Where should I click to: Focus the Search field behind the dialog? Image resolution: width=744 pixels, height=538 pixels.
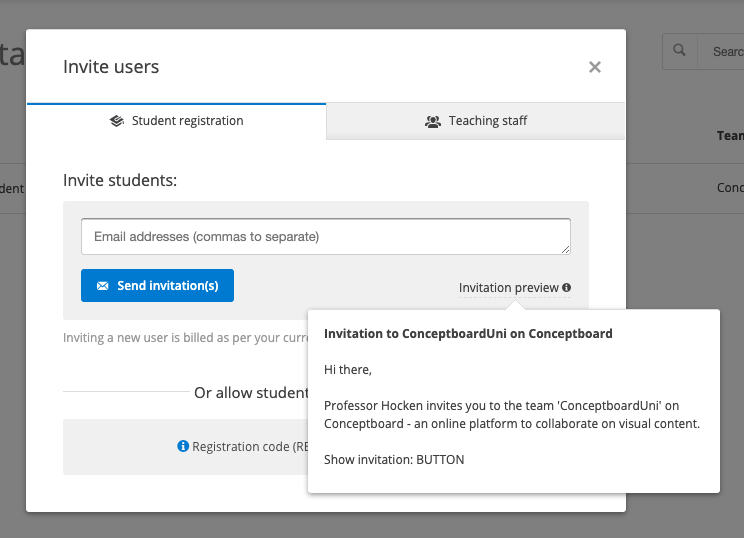725,51
